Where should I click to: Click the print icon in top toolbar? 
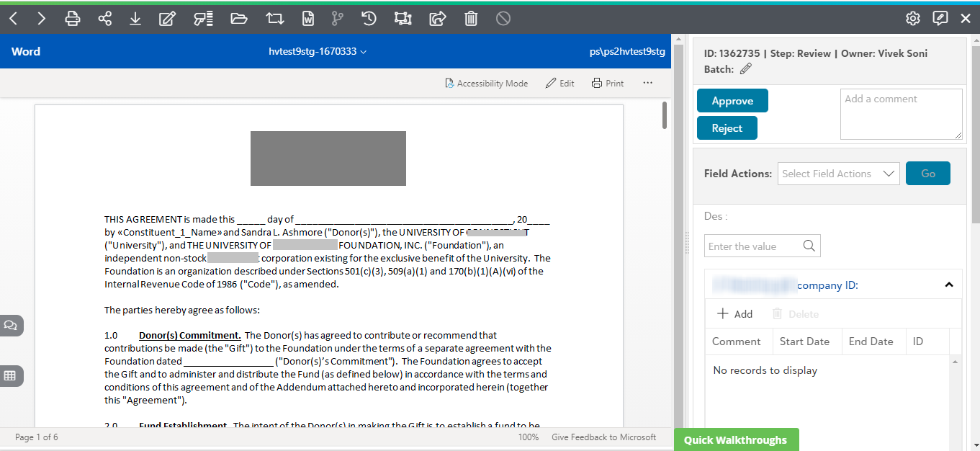(x=73, y=19)
